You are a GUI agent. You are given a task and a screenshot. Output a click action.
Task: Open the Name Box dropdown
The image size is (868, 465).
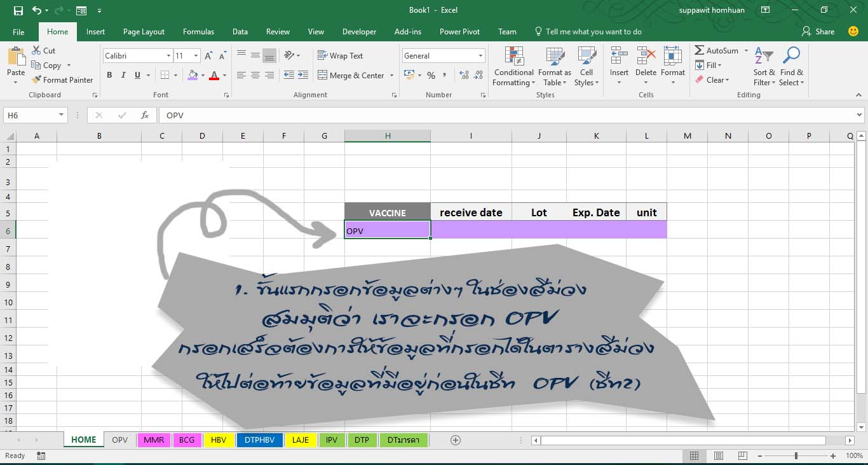click(x=62, y=115)
